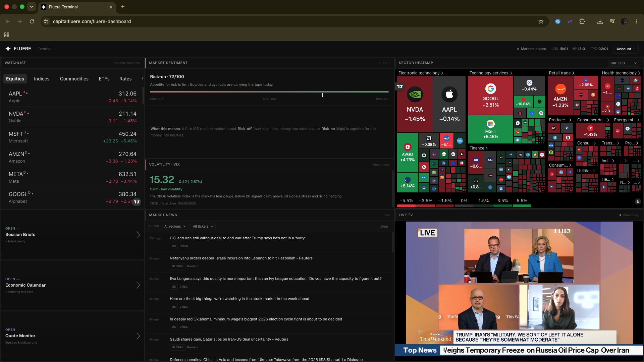The width and height of the screenshot is (644, 362).
Task: Click the heatmap tile showing +5.14%
Action: tap(408, 183)
